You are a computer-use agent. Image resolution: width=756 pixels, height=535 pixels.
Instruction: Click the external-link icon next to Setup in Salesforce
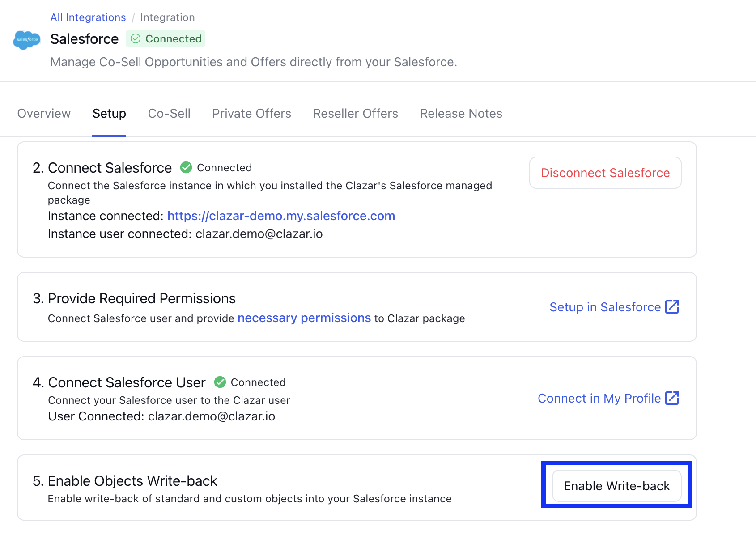pyautogui.click(x=672, y=307)
